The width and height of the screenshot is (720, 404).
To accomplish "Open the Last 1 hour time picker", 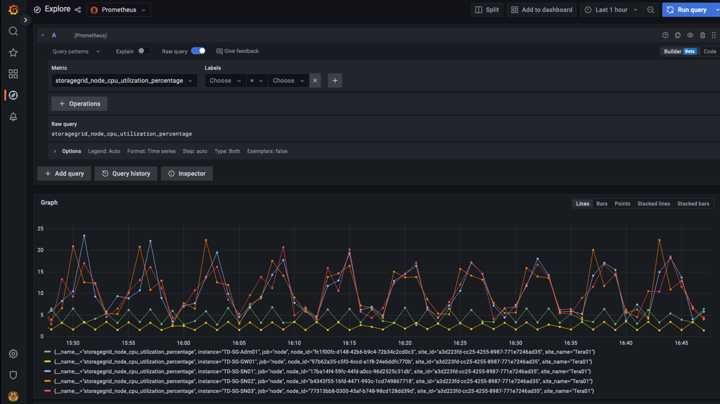I will coord(610,10).
